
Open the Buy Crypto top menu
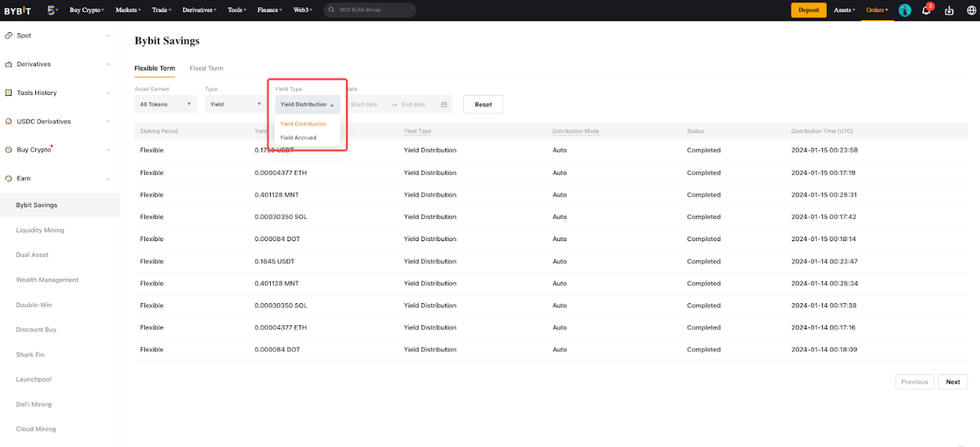pos(86,10)
